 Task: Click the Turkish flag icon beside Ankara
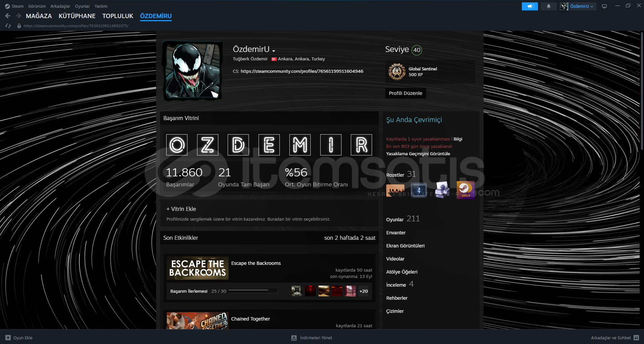tap(274, 59)
